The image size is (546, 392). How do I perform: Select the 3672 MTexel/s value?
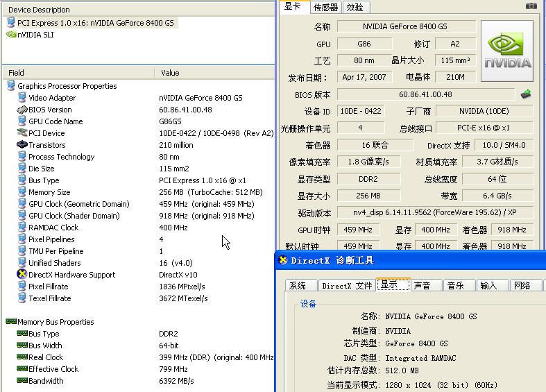click(x=183, y=298)
